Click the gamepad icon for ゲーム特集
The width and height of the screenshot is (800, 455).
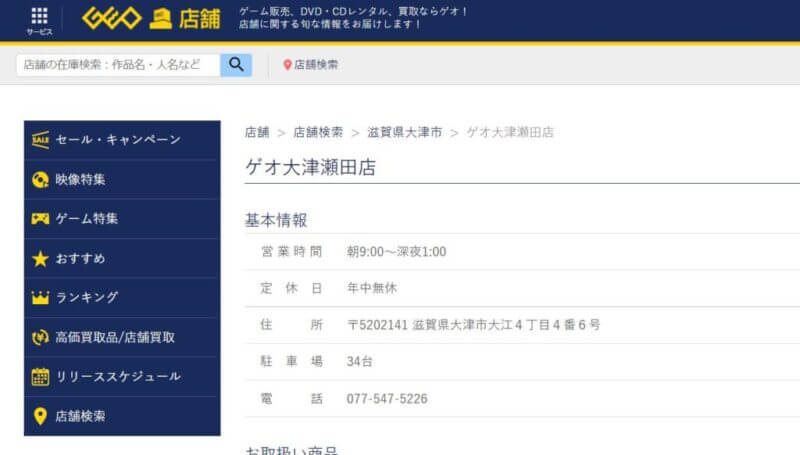coord(40,219)
